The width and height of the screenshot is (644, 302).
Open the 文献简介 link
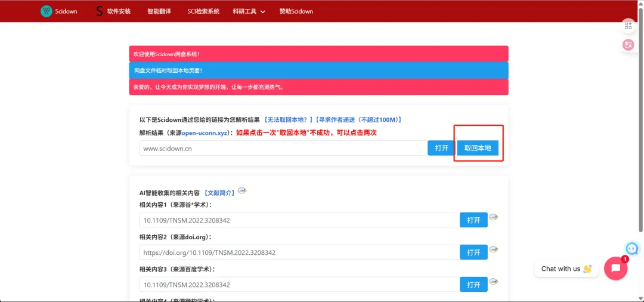coord(219,192)
